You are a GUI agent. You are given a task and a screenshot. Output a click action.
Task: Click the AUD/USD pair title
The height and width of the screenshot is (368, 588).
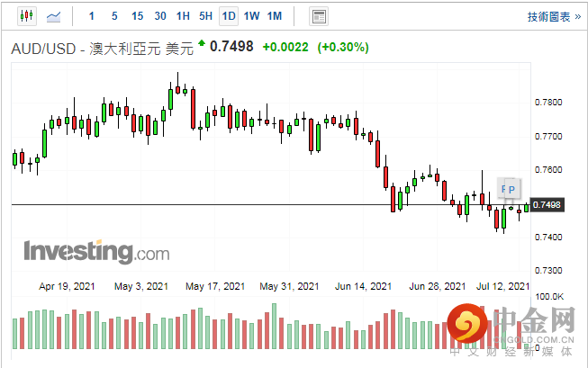(x=43, y=49)
